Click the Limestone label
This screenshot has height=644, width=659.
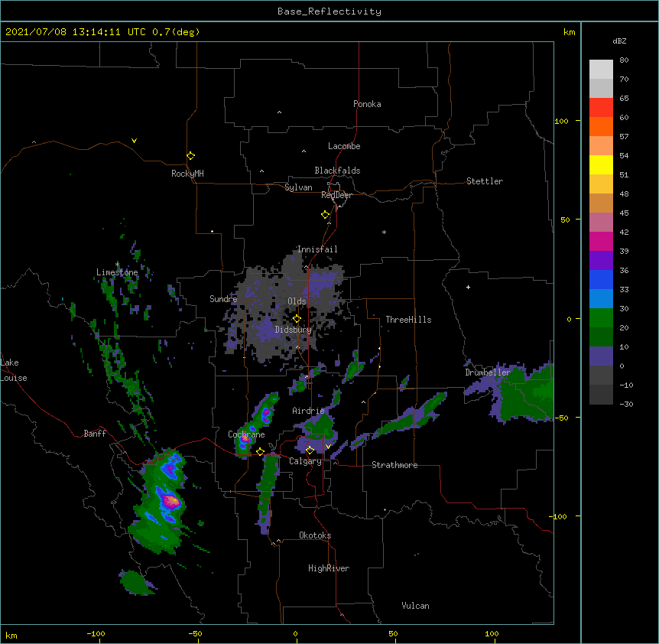coord(117,272)
